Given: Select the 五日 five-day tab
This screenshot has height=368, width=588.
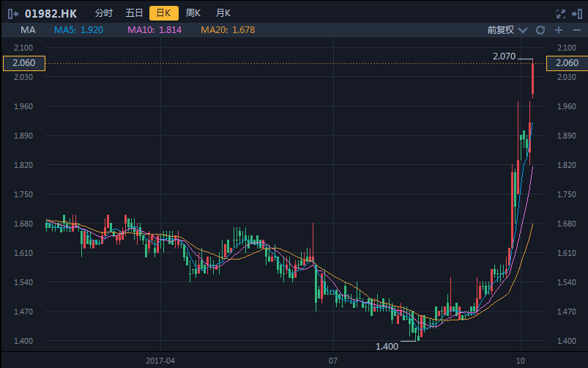Looking at the screenshot, I should [x=134, y=13].
